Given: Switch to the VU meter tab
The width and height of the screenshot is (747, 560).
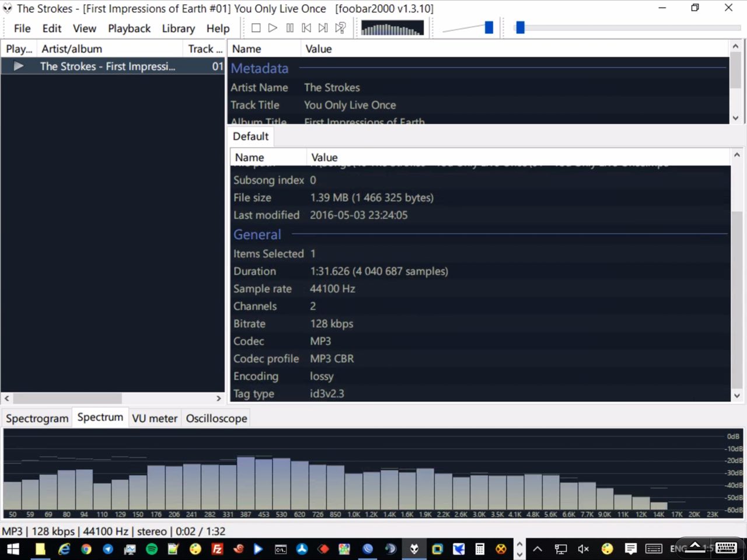Looking at the screenshot, I should 154,418.
